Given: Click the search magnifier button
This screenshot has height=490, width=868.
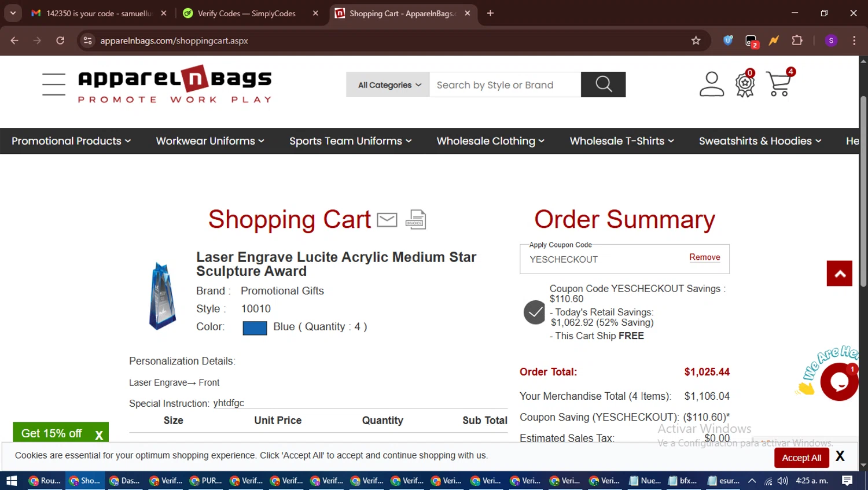Looking at the screenshot, I should coord(603,84).
